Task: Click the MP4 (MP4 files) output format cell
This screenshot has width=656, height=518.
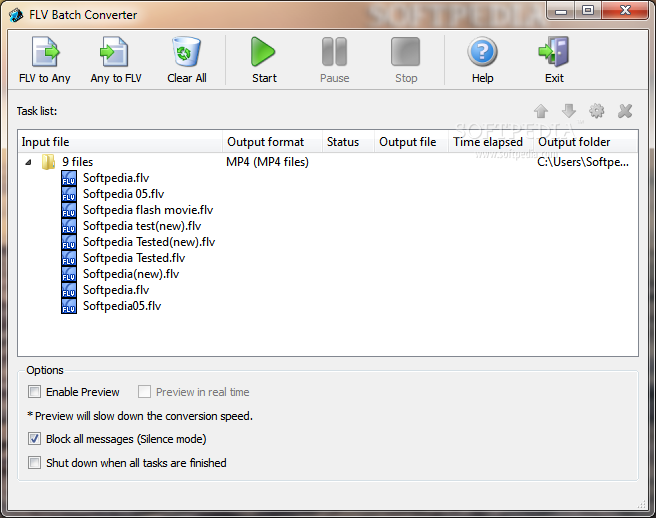Action: click(267, 162)
